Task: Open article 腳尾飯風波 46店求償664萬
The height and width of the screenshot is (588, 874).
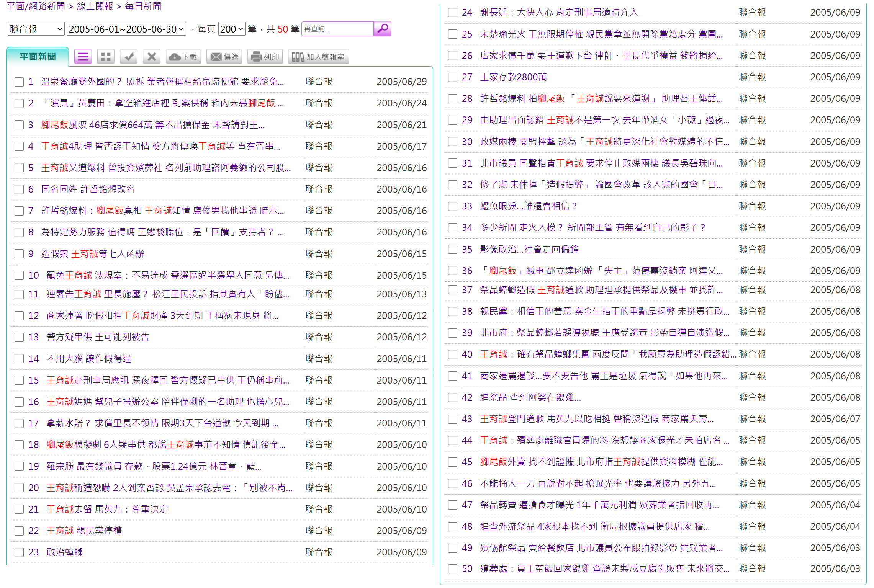Action: [x=153, y=125]
